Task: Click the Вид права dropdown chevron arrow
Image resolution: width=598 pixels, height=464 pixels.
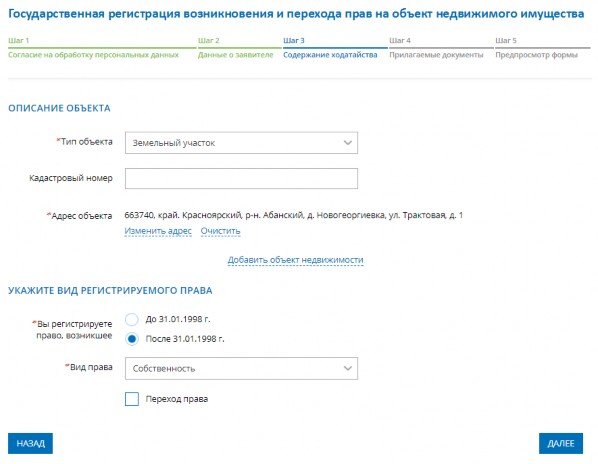Action: pos(347,368)
